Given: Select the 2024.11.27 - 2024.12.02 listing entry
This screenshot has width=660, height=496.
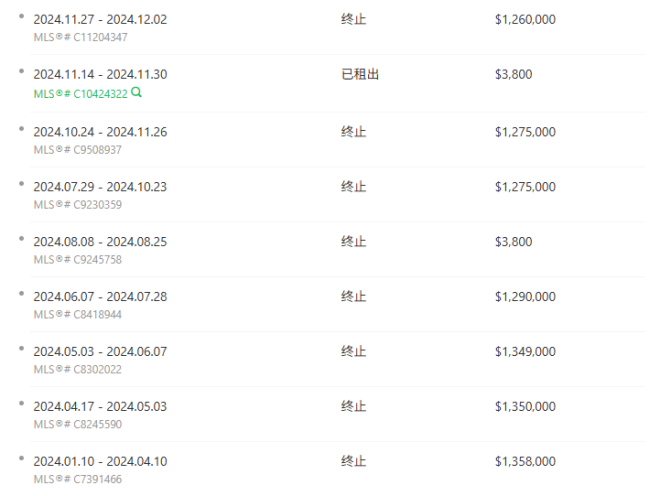Looking at the screenshot, I should pyautogui.click(x=100, y=19).
